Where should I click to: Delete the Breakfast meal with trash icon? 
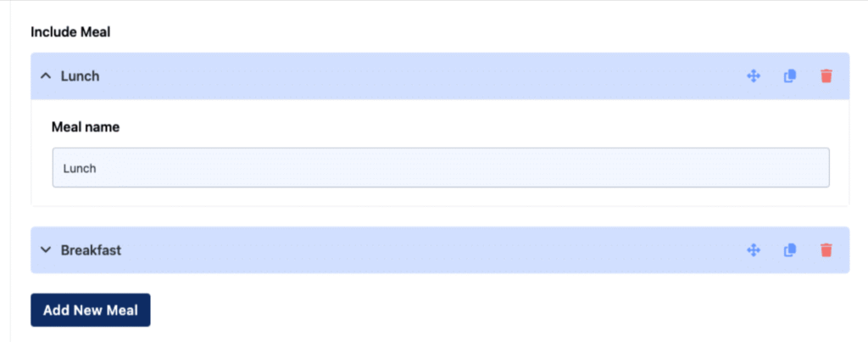[826, 250]
